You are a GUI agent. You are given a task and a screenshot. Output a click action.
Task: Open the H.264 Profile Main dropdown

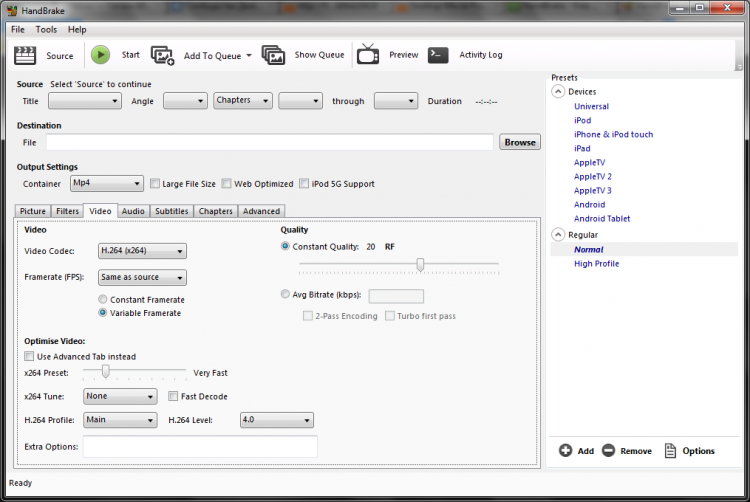120,420
